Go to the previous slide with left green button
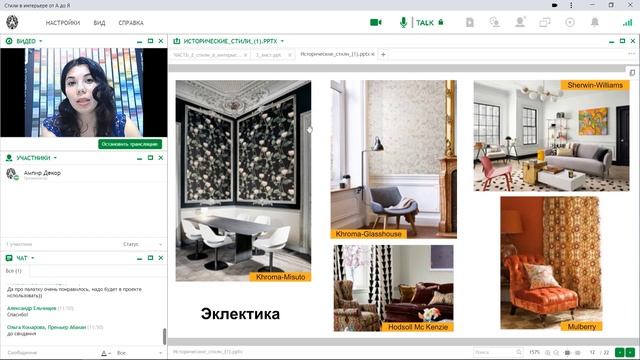This screenshot has width=640, height=360. pos(620,352)
